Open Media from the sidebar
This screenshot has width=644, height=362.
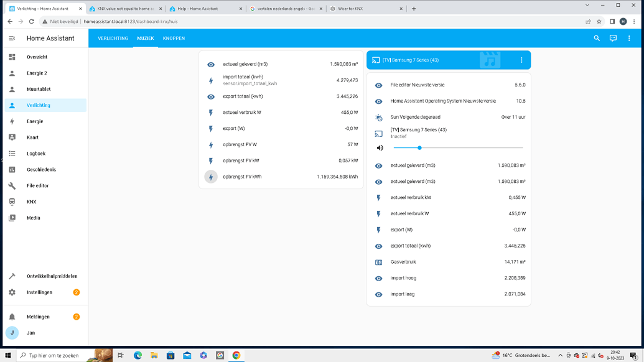pos(32,218)
